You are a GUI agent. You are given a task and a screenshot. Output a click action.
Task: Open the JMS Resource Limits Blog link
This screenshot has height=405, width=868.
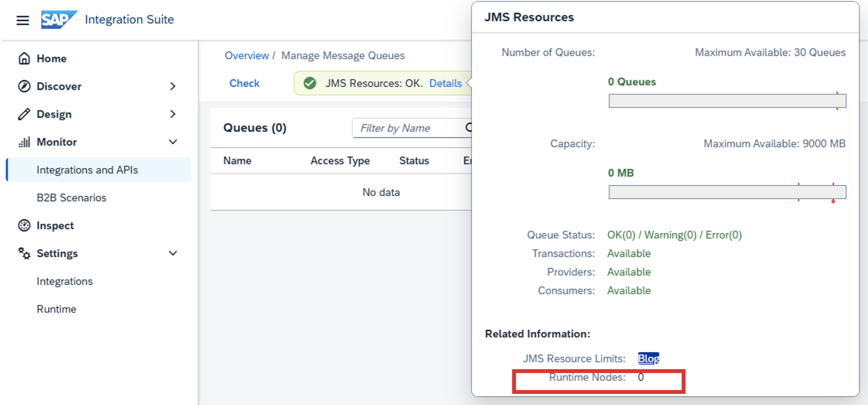(648, 358)
